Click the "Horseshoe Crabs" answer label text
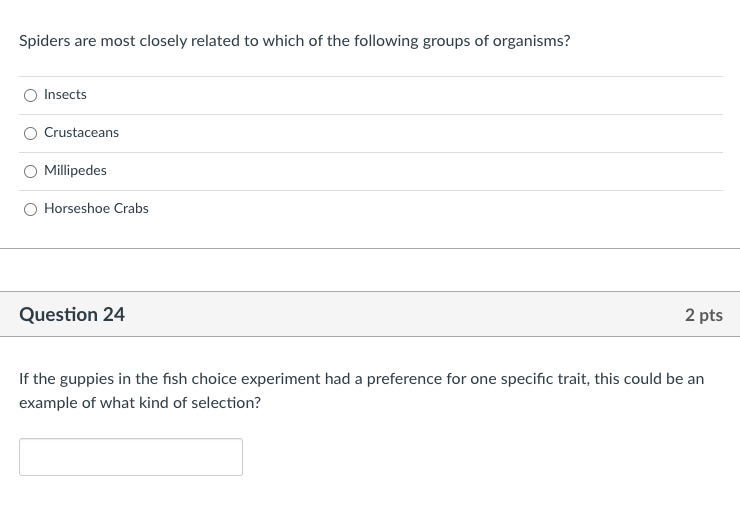Image resolution: width=740 pixels, height=505 pixels. click(96, 208)
